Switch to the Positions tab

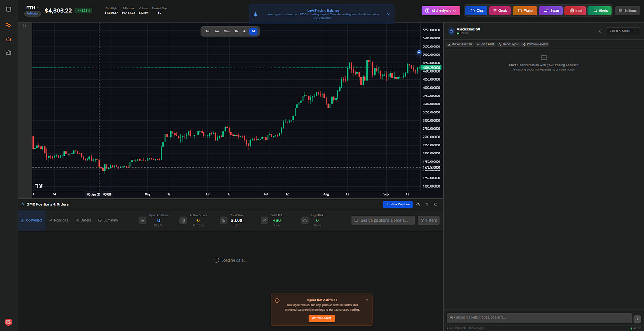coord(58,220)
